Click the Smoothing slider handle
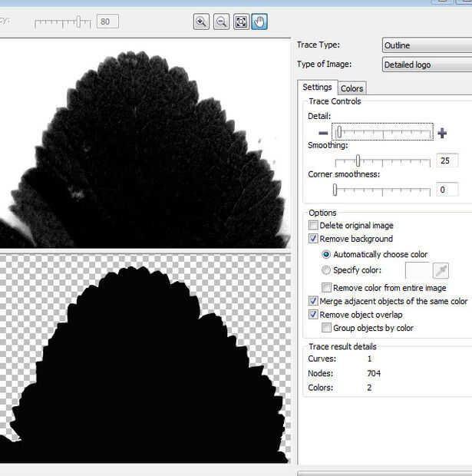Screen dimensions: 472x476 pos(358,160)
